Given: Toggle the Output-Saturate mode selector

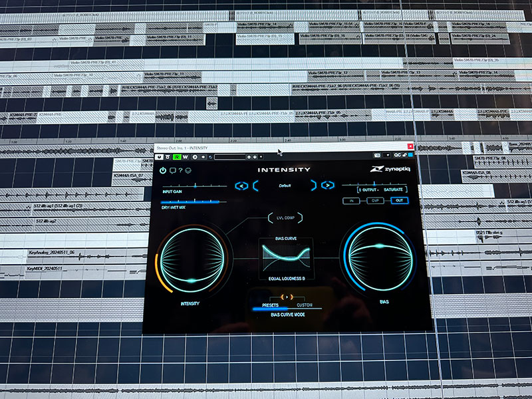Looking at the screenshot, I should 382,190.
